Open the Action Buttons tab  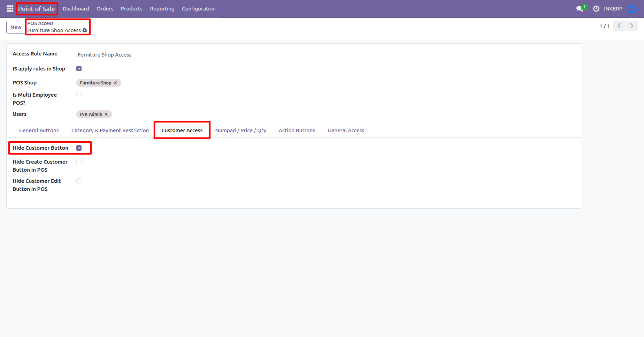[x=297, y=130]
